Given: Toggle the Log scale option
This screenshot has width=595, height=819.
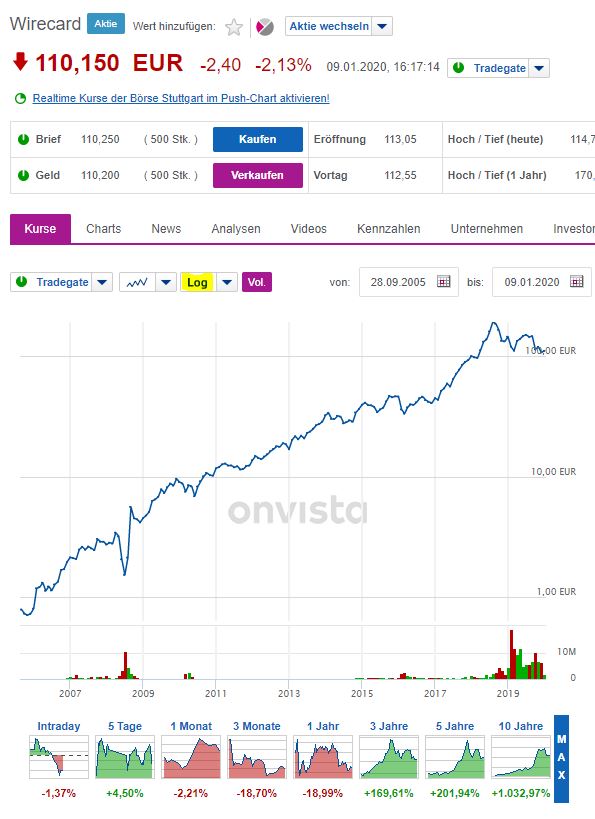Looking at the screenshot, I should [197, 282].
